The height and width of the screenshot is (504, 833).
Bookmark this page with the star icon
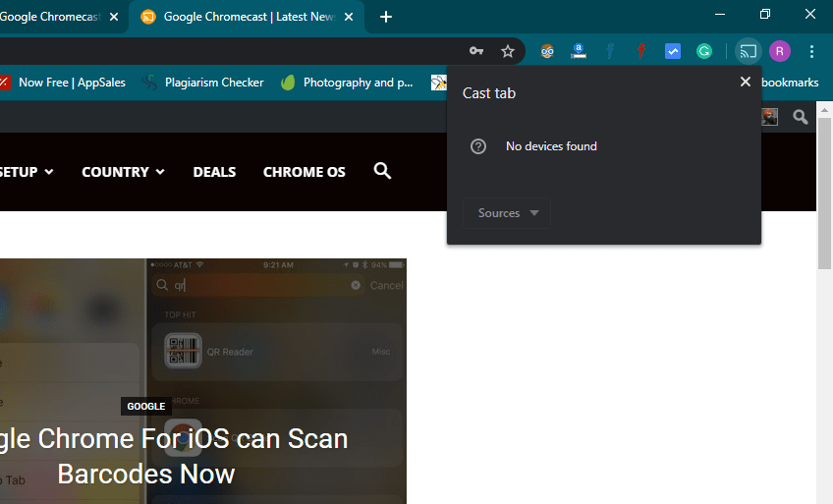pyautogui.click(x=508, y=51)
